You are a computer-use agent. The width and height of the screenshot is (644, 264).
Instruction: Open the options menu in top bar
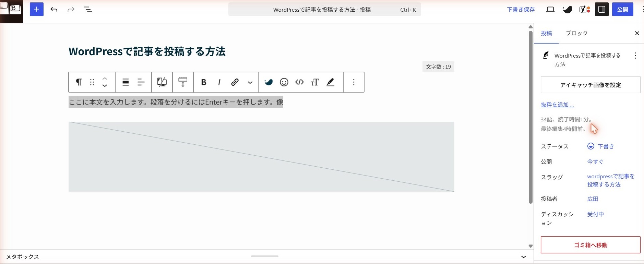pos(642,9)
